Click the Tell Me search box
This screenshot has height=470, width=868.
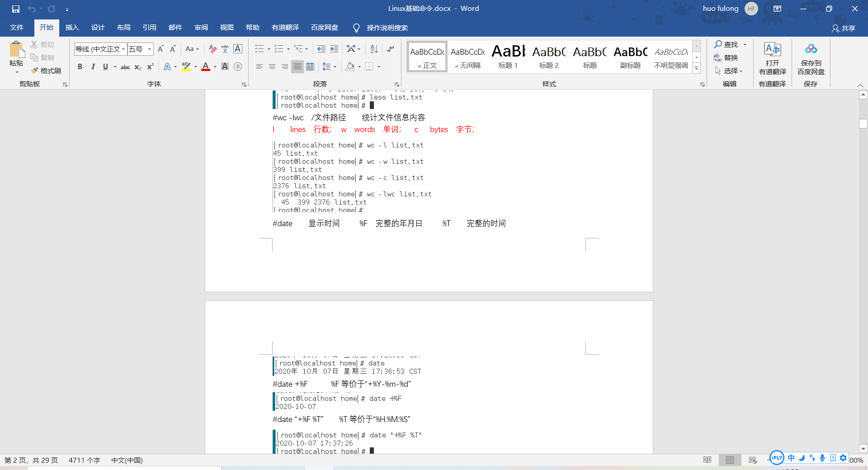pyautogui.click(x=387, y=28)
